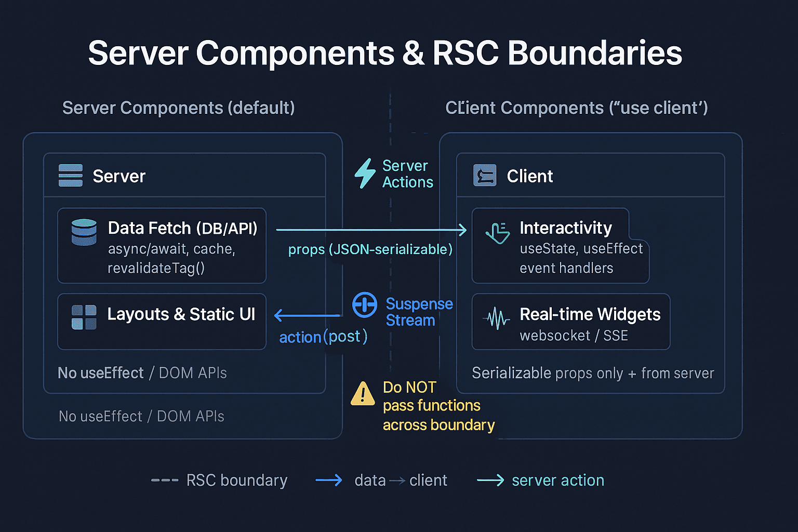Select the server action legend label
This screenshot has height=532, width=798.
click(x=558, y=481)
